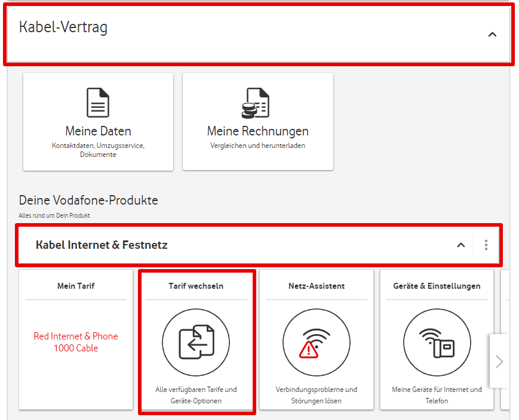
Task: Select the Geräte & Einstellungen heading
Action: 437,286
